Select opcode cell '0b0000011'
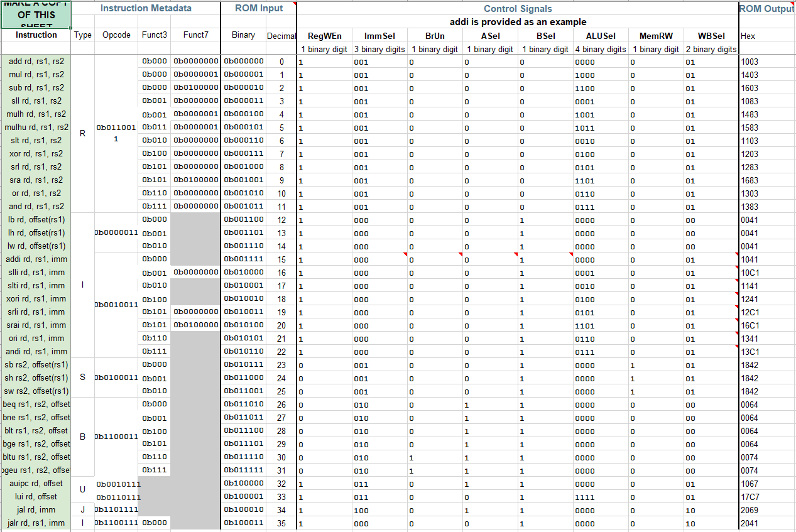Screen dimensions: 796x532 coord(116,233)
